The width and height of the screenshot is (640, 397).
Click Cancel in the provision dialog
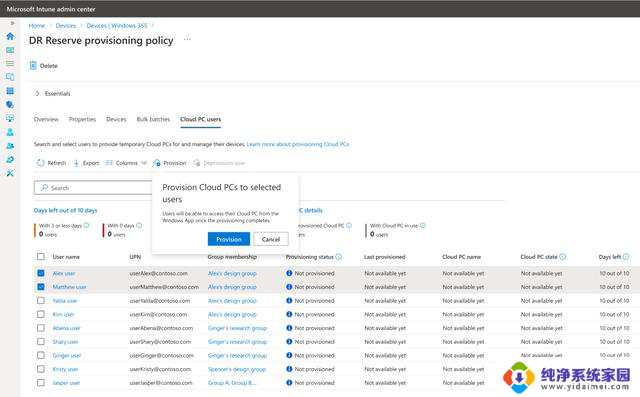(271, 239)
